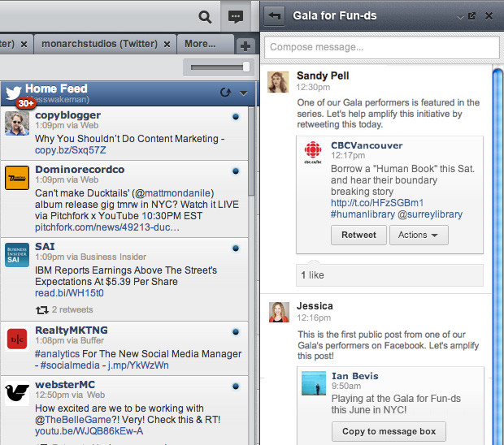Refresh the Home Feed stream
The image size is (504, 445).
225,93
